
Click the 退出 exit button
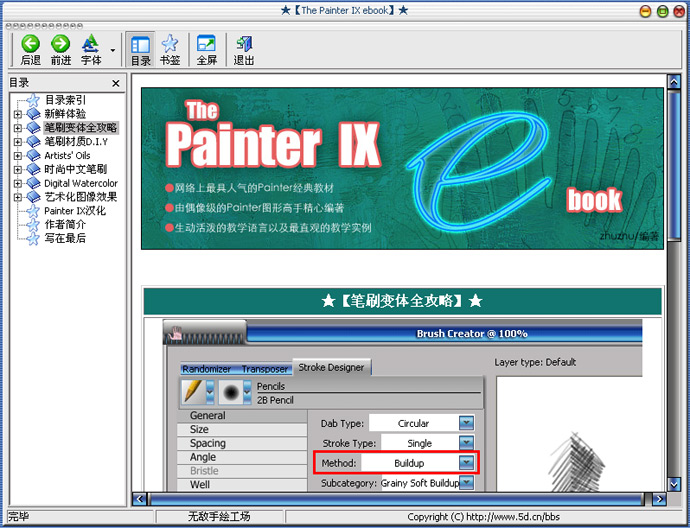[244, 50]
